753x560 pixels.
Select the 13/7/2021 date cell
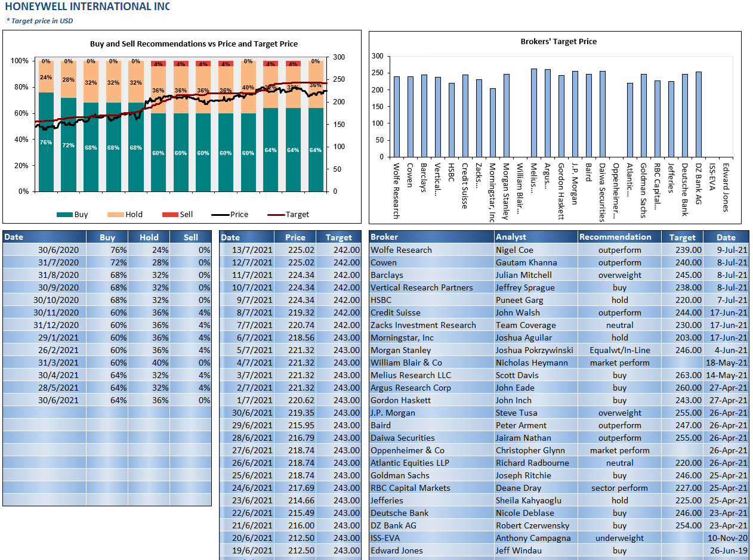[254, 250]
